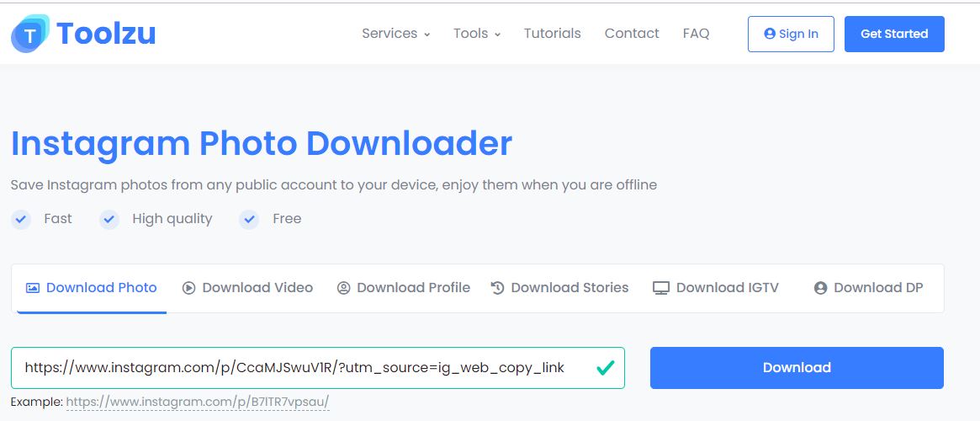Image resolution: width=980 pixels, height=421 pixels.
Task: Click the history icon in Download Stories
Action: coord(497,288)
